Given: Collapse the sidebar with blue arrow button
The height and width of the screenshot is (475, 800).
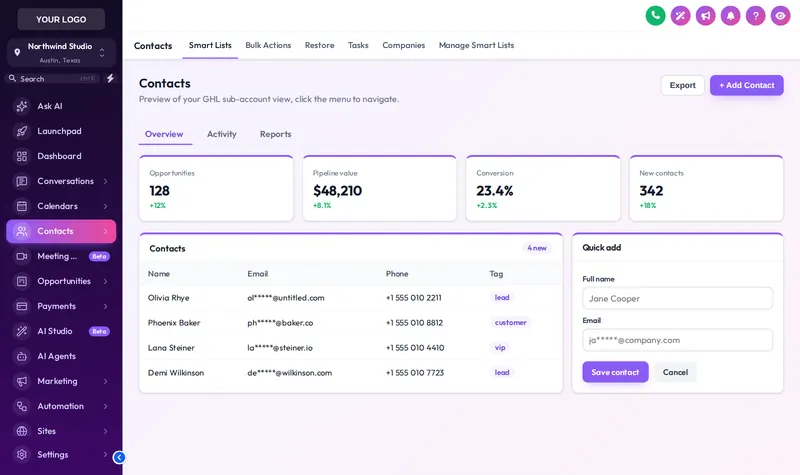Looking at the screenshot, I should point(119,457).
